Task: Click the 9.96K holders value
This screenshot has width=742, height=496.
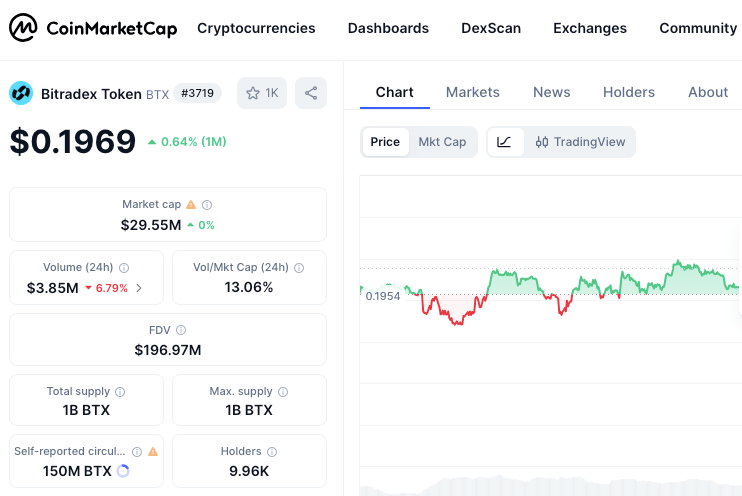Action: 249,471
